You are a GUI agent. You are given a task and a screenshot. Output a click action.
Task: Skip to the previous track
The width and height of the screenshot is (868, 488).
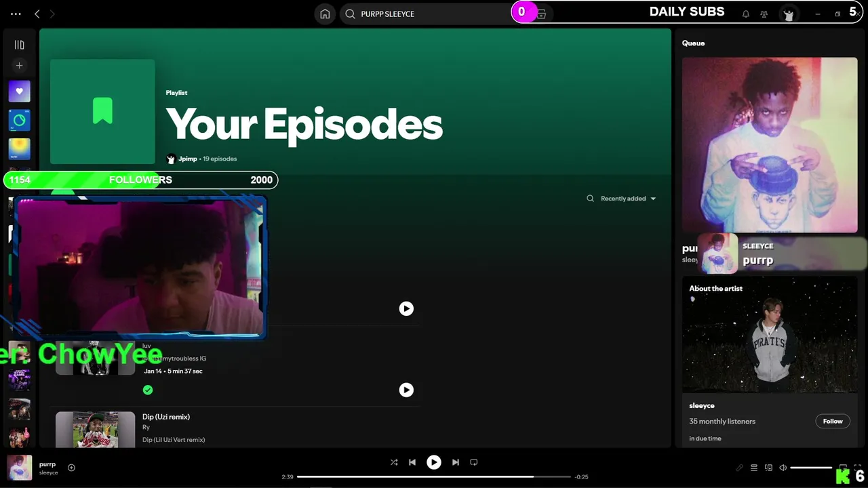click(412, 462)
